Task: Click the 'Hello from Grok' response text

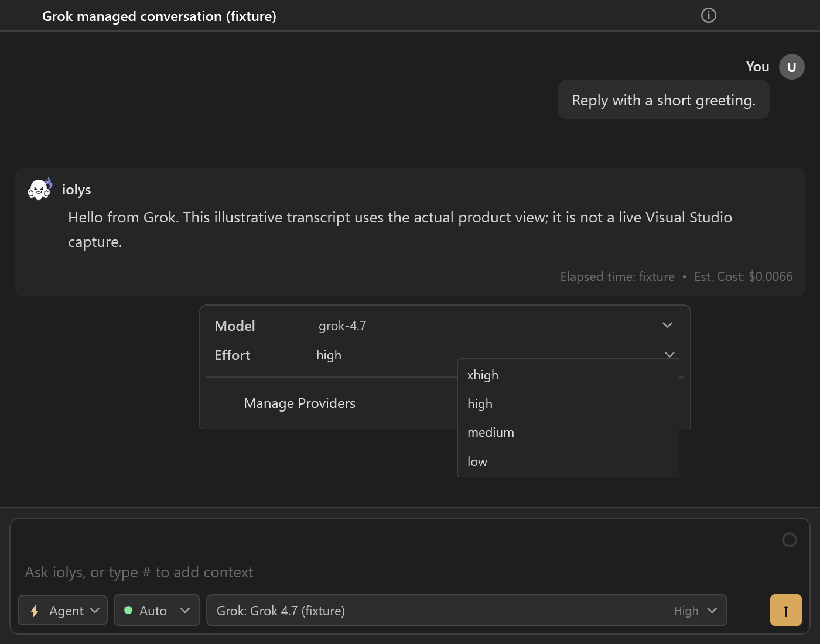Action: click(400, 229)
